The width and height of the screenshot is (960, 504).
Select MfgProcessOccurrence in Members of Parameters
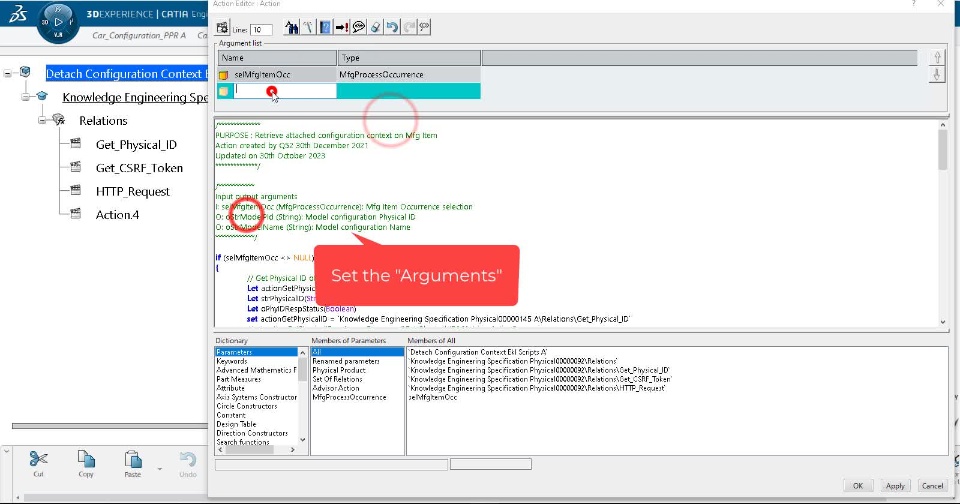pyautogui.click(x=350, y=397)
